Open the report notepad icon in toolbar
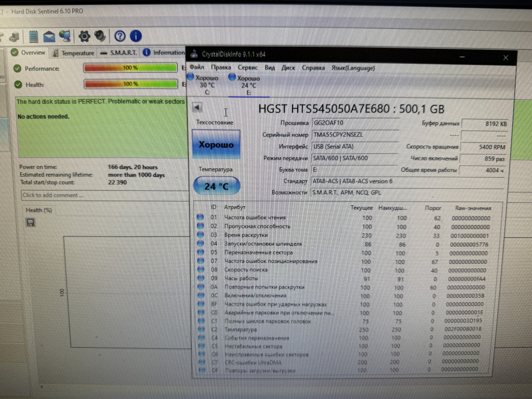Viewport: 532px width, 399px height. click(x=34, y=36)
